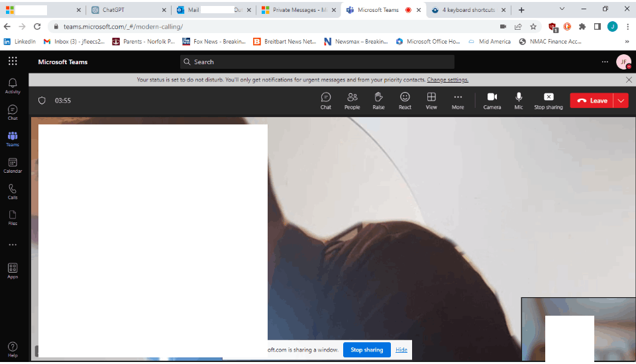Reload the current page
Image resolution: width=636 pixels, height=364 pixels.
(x=37, y=26)
